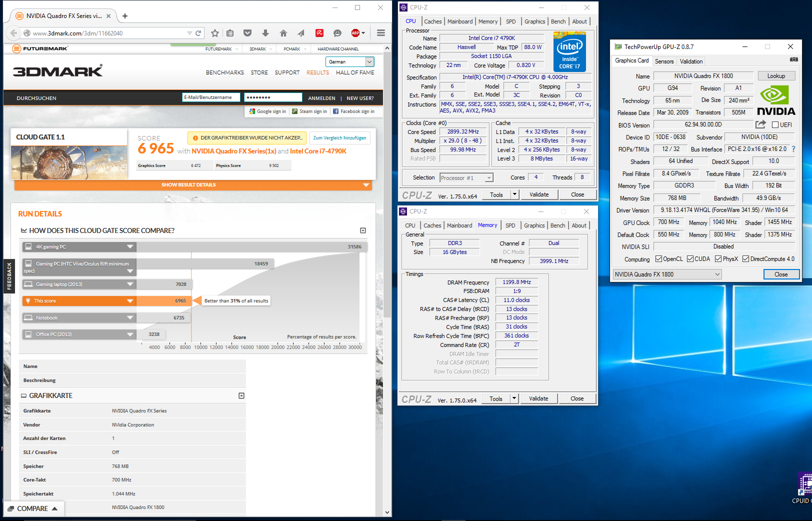Open the Sensors tab in GPU-Z
Image resolution: width=812 pixels, height=521 pixels.
pyautogui.click(x=664, y=61)
